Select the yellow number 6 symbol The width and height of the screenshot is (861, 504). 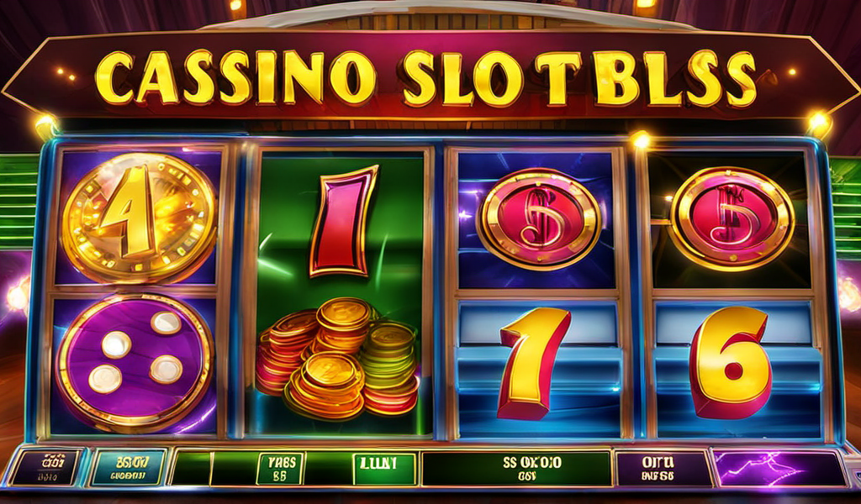coord(732,363)
